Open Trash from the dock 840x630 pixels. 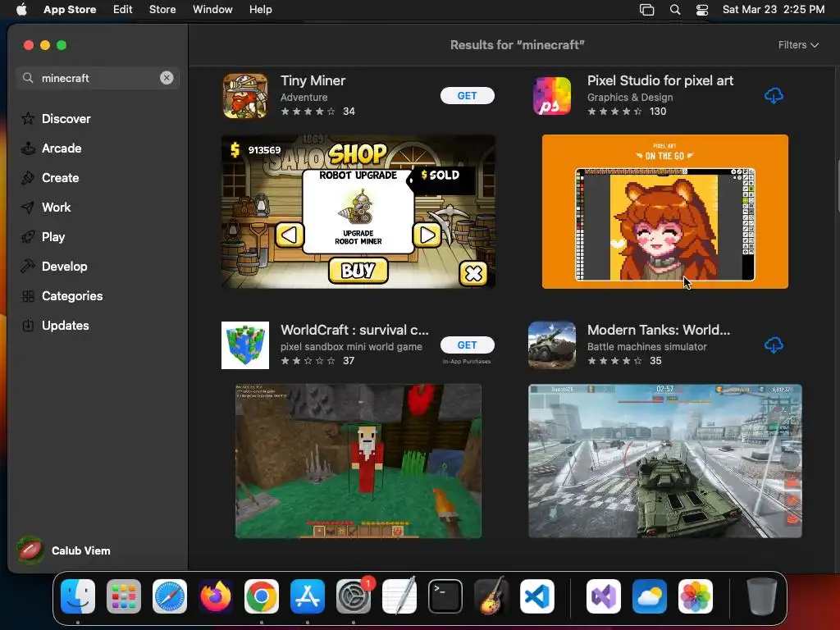click(x=762, y=596)
